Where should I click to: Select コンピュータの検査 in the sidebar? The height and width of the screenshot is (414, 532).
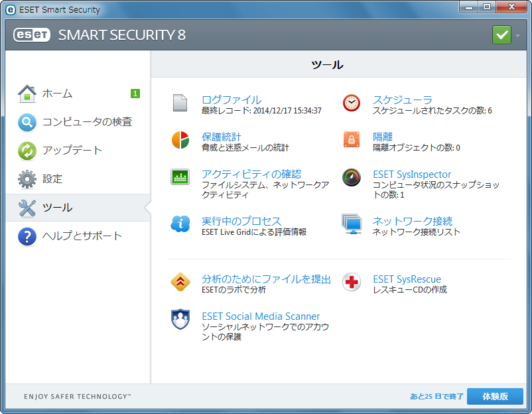(x=78, y=122)
